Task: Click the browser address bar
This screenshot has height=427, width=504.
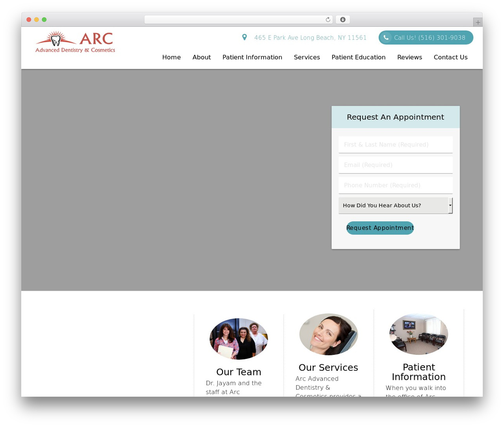Action: tap(238, 20)
